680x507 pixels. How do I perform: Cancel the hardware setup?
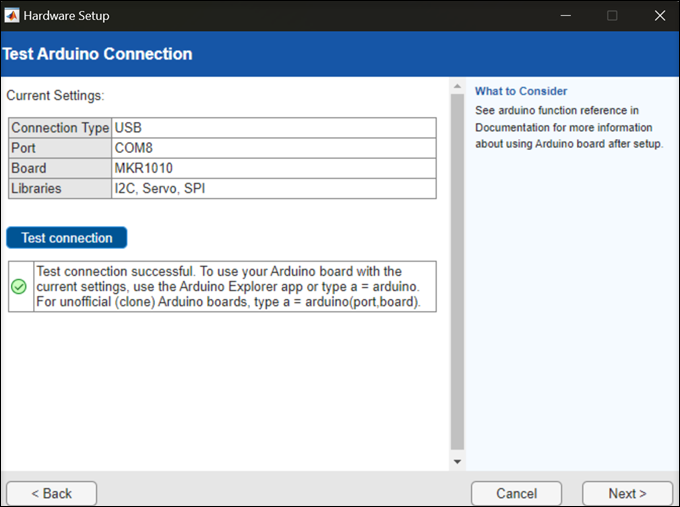[x=516, y=493]
